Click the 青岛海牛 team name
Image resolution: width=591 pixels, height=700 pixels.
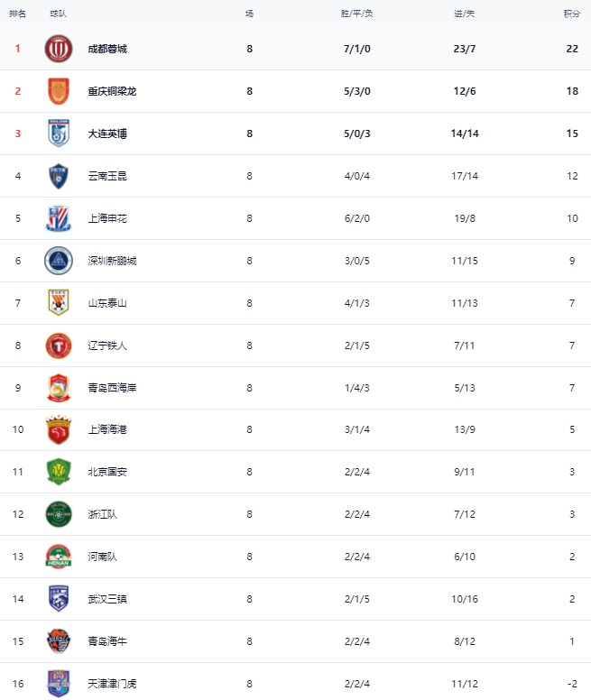pyautogui.click(x=107, y=641)
